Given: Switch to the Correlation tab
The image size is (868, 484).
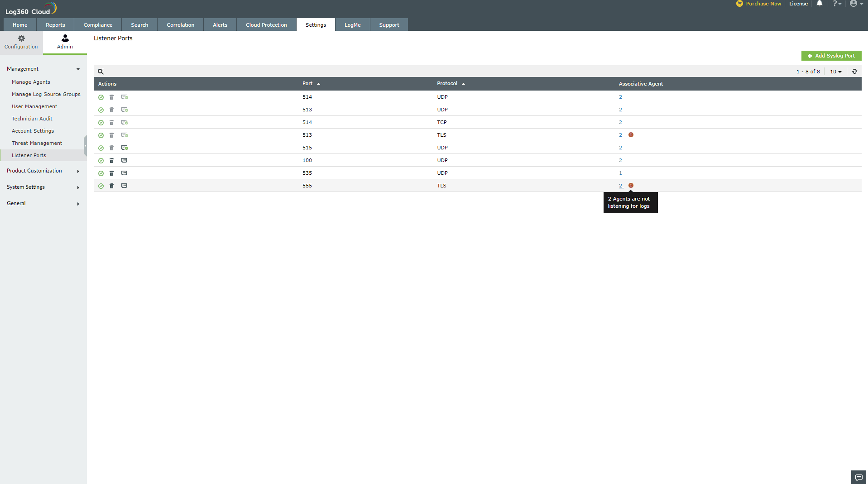Looking at the screenshot, I should pos(180,25).
